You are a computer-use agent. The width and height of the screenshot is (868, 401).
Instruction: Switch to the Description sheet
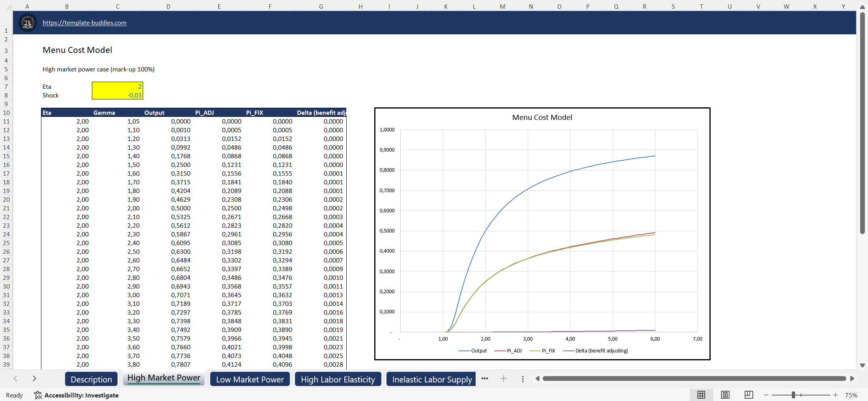[x=91, y=379]
